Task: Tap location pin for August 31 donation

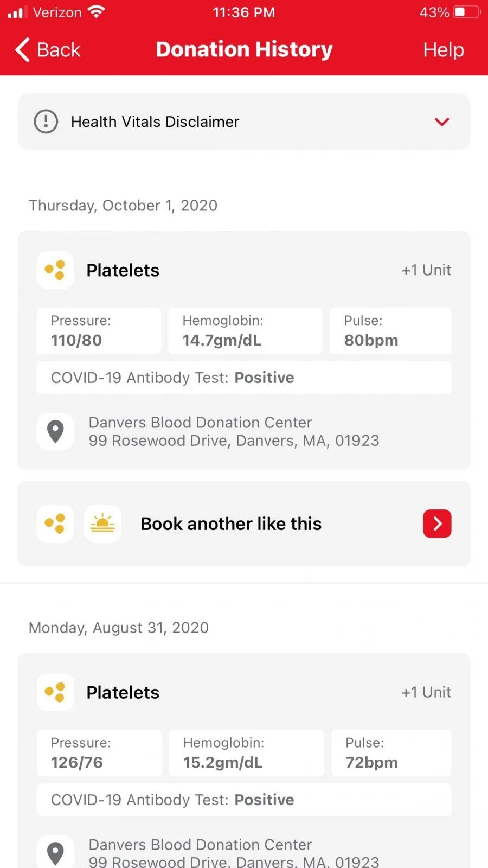Action: coord(55,853)
